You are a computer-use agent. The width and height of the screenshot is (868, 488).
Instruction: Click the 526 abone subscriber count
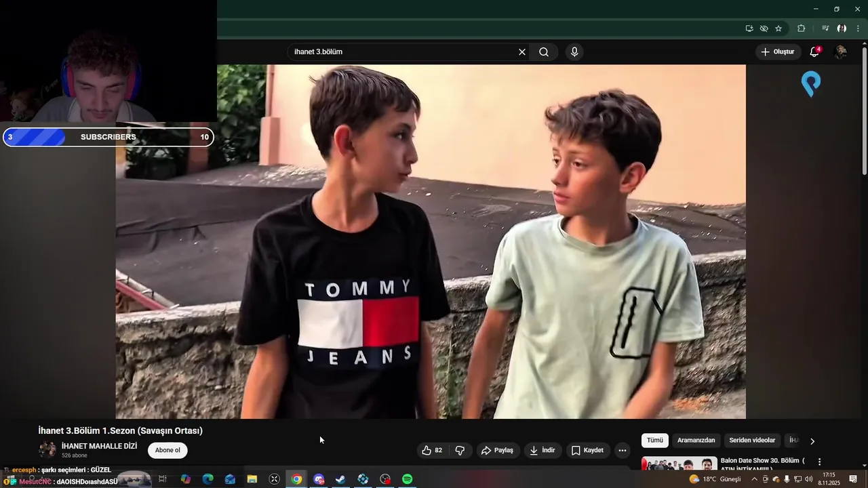point(75,455)
